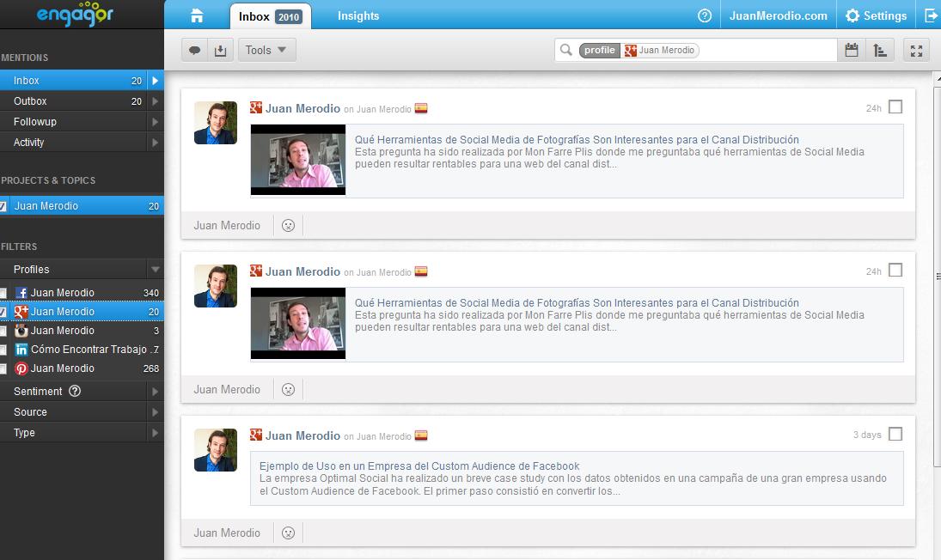
Task: Toggle the Cómo Encontrar Trabajo profile checkbox
Action: tap(3, 350)
